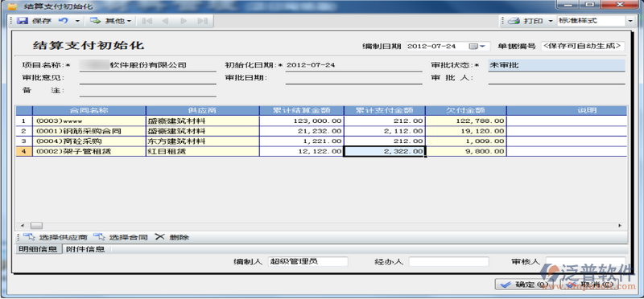Image resolution: width=644 pixels, height=299 pixels.
Task: Click the 经办人 input field
Action: (x=449, y=261)
